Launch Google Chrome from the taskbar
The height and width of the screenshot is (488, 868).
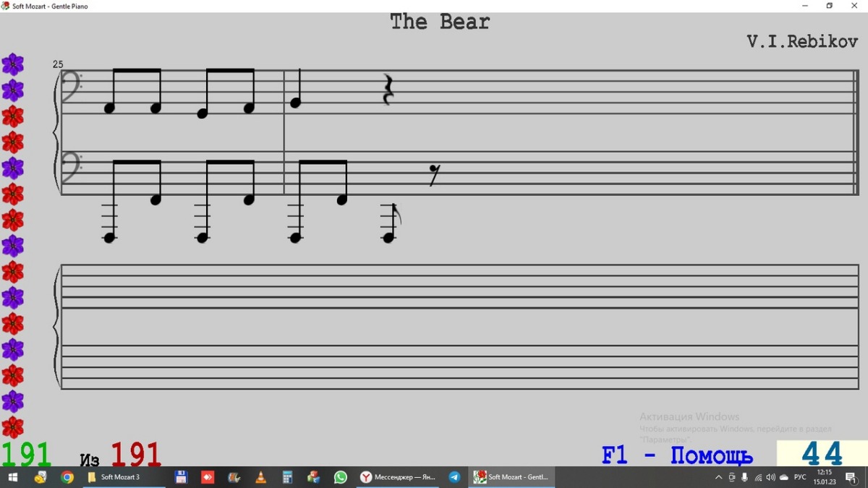coord(67,477)
